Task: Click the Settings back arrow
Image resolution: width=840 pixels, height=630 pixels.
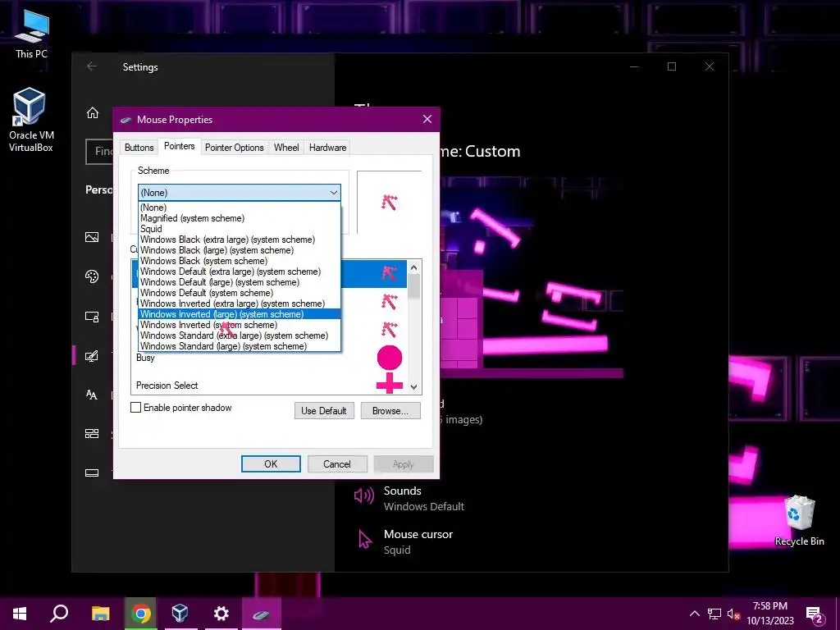Action: [92, 66]
